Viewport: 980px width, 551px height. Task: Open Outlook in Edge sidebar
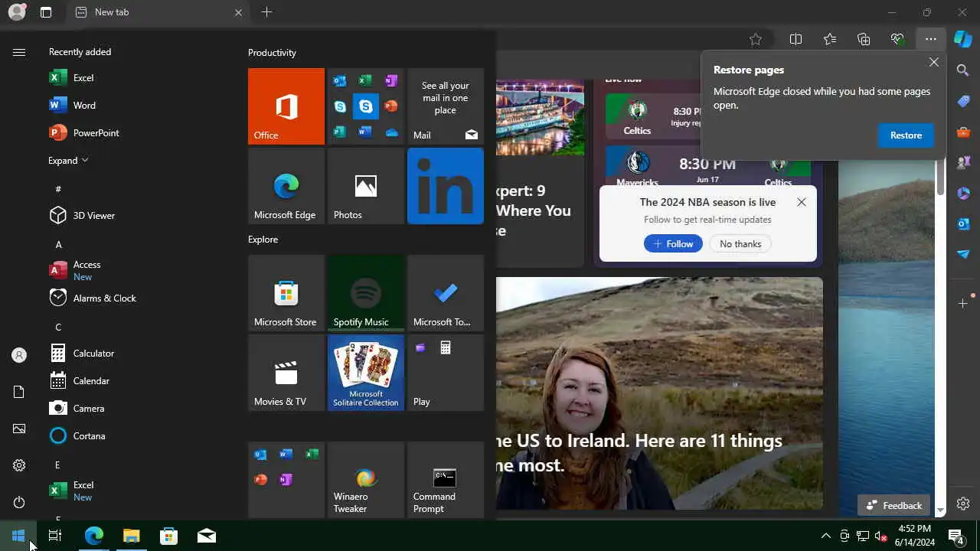pyautogui.click(x=963, y=223)
